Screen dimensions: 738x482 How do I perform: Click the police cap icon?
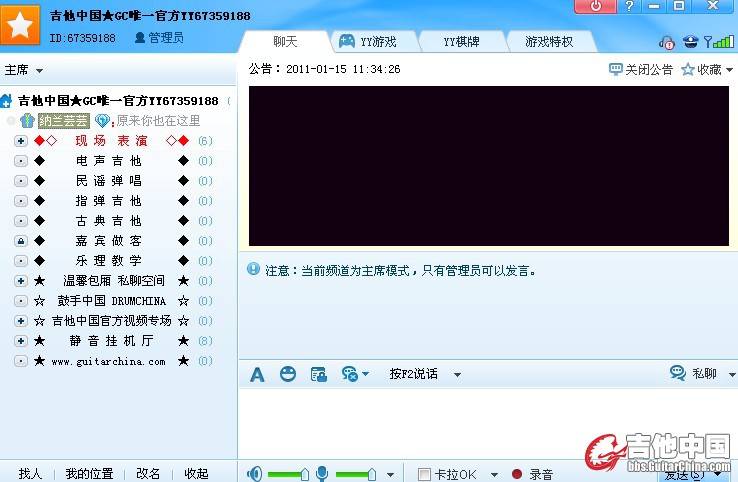click(x=690, y=42)
